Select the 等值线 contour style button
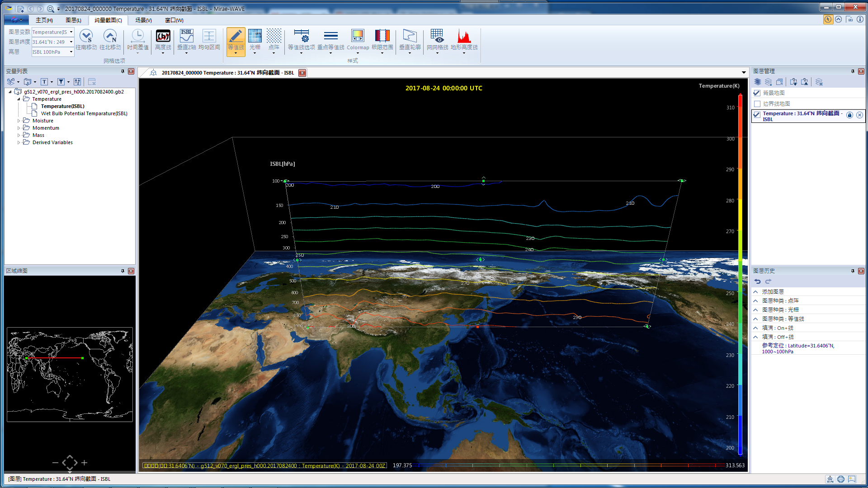The width and height of the screenshot is (868, 488). coord(236,42)
